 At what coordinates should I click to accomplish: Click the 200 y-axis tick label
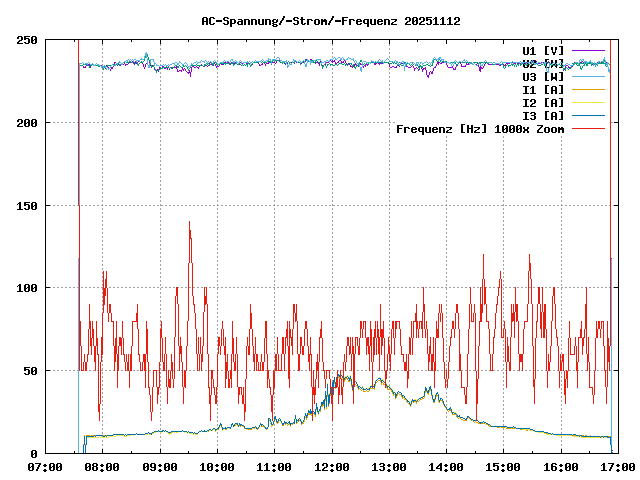(x=28, y=123)
